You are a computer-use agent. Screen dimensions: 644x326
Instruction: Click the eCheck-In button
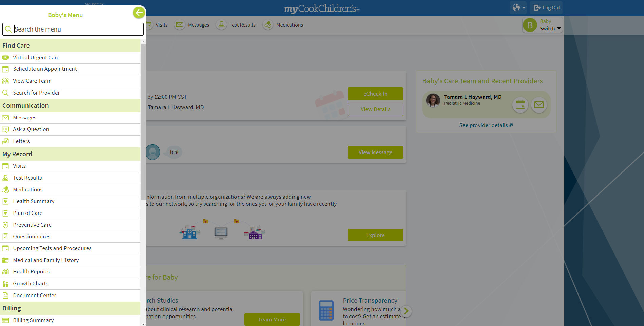pyautogui.click(x=375, y=94)
